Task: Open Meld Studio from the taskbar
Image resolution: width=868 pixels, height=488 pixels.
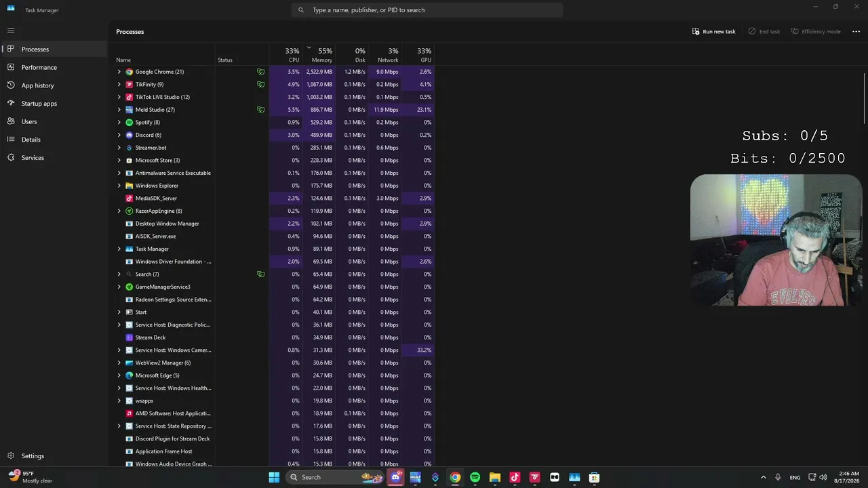Action: point(416,477)
